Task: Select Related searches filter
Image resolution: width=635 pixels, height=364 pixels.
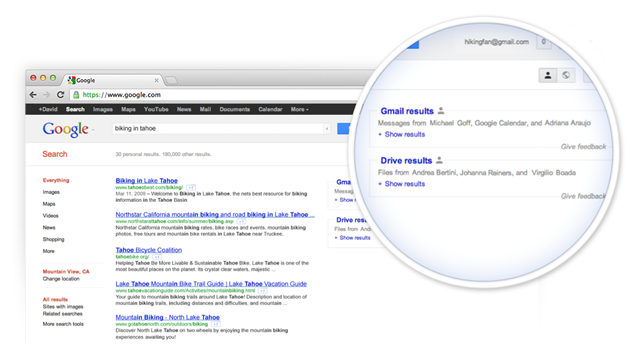Action: tap(62, 314)
